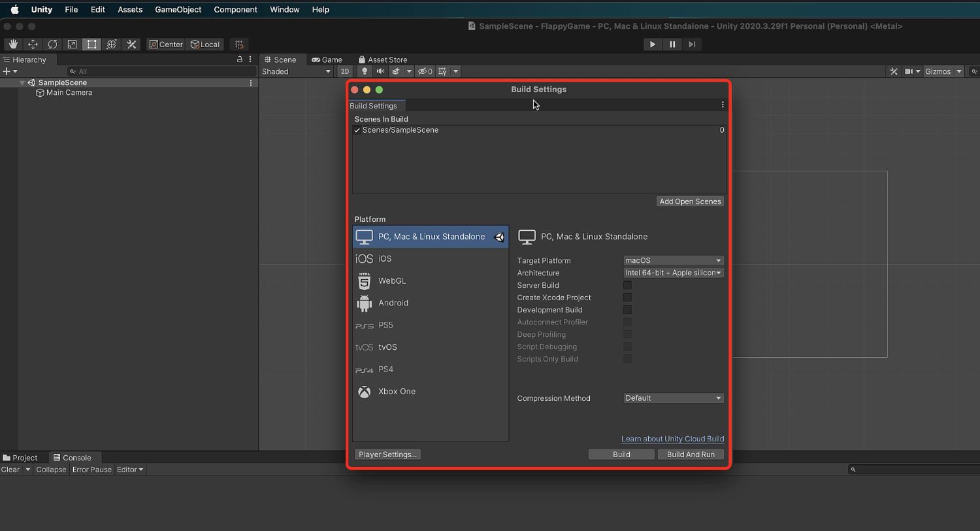Toggle scene lighting bulb icon

pyautogui.click(x=365, y=71)
